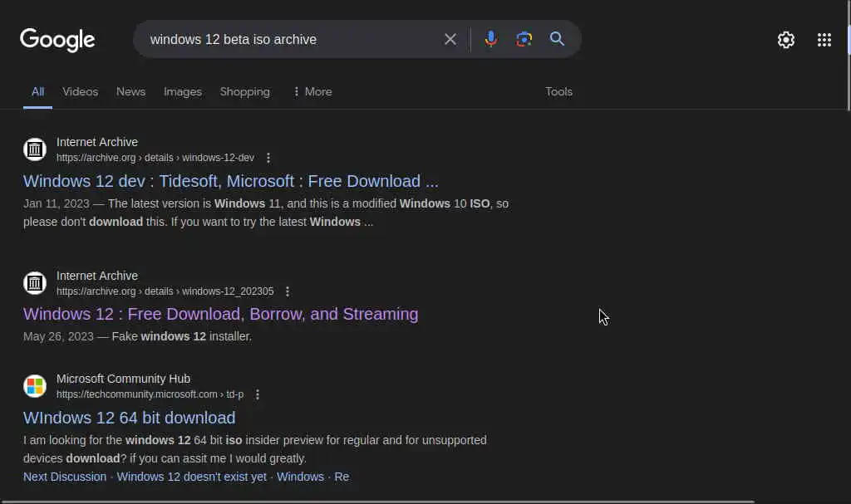This screenshot has width=851, height=504.
Task: Select the All results tab
Action: click(x=37, y=91)
